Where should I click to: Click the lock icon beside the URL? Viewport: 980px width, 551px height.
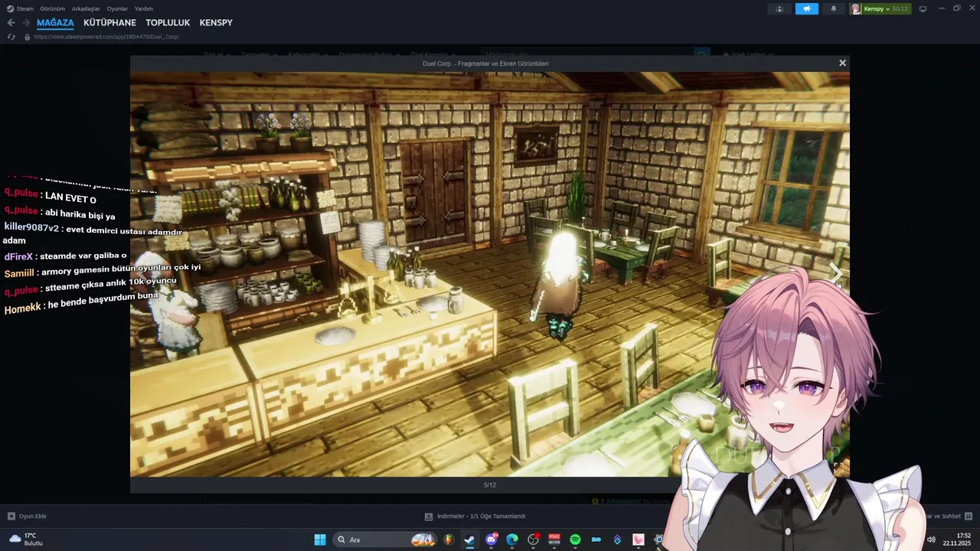pyautogui.click(x=28, y=37)
